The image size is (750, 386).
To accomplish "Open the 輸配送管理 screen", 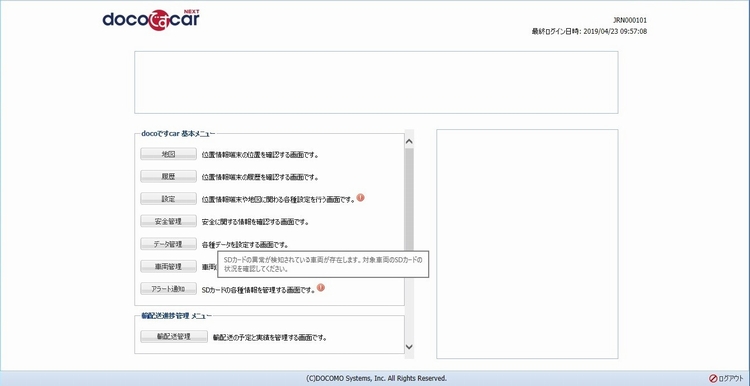I will pos(174,337).
